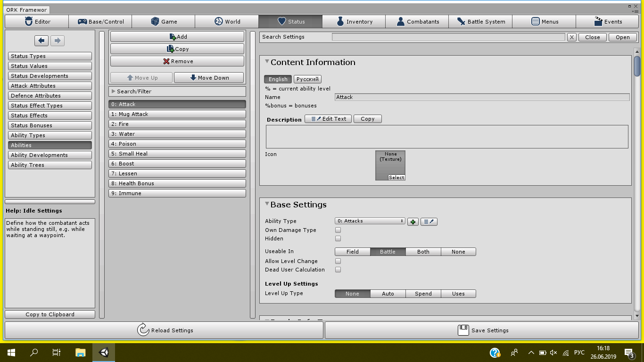Select the '5: Small Heal' ability
The height and width of the screenshot is (362, 644).
[x=177, y=154]
